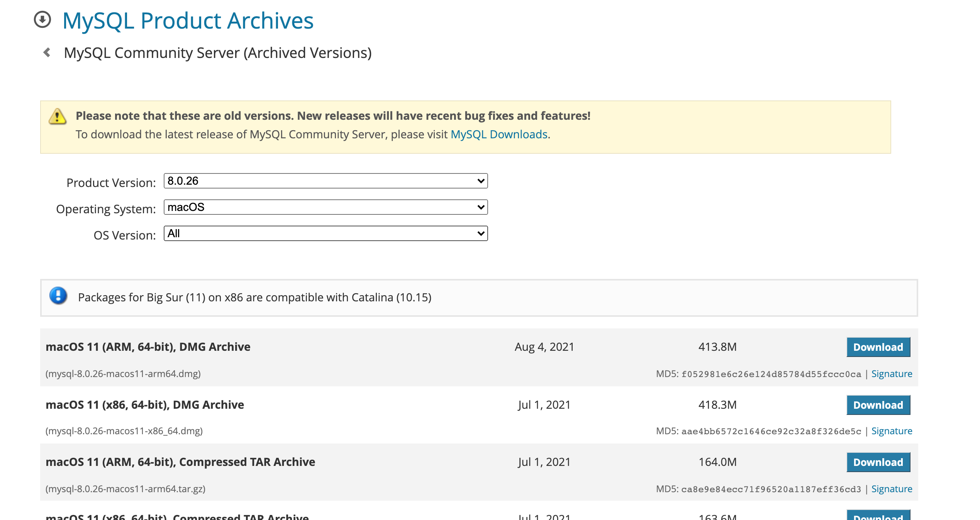The width and height of the screenshot is (980, 520).
Task: Click MySQL Community Server (Archived Versions) heading
Action: coord(217,53)
